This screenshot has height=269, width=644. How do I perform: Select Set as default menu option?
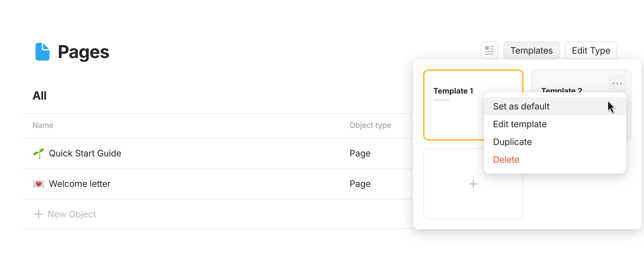[x=521, y=107]
